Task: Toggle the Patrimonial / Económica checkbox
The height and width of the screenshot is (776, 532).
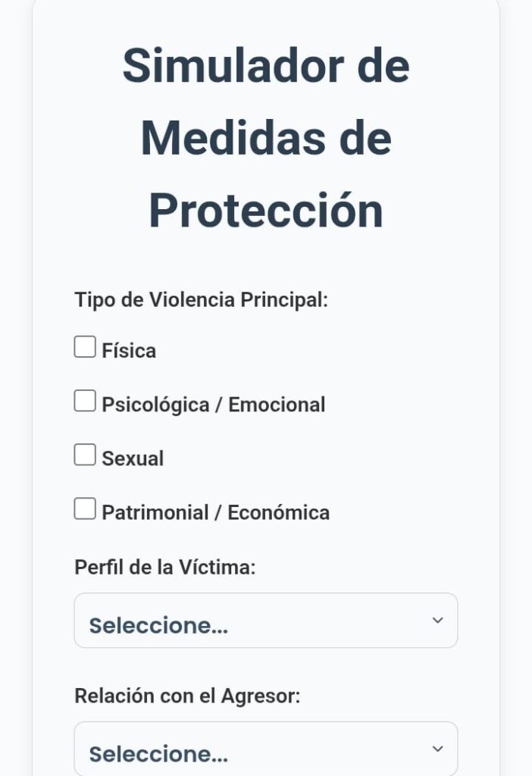Action: click(85, 509)
